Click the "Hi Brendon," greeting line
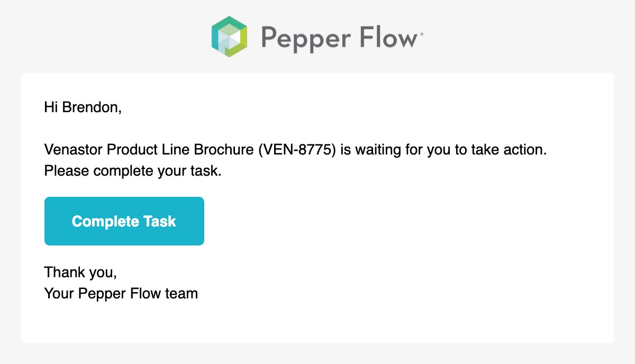Screen dimensions: 635x364 83,108
